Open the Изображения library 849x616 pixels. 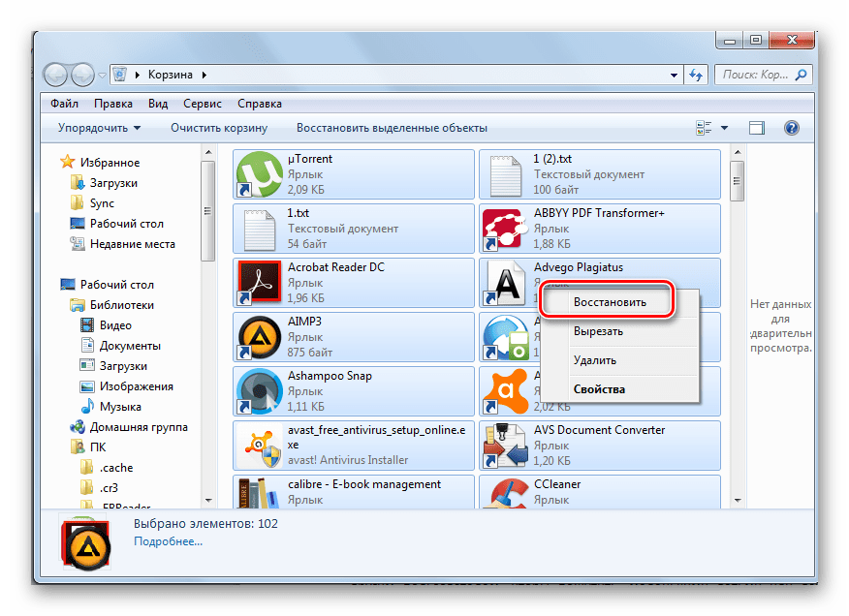tap(137, 386)
